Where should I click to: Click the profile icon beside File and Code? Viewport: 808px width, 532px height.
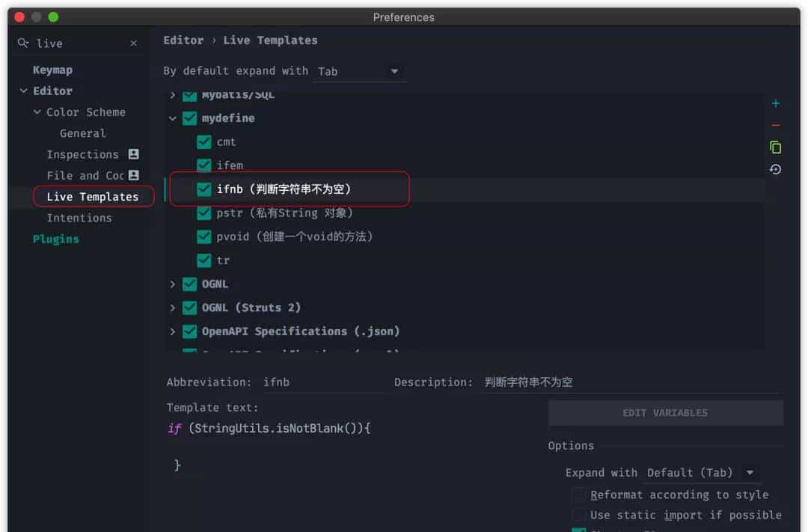[x=134, y=175]
